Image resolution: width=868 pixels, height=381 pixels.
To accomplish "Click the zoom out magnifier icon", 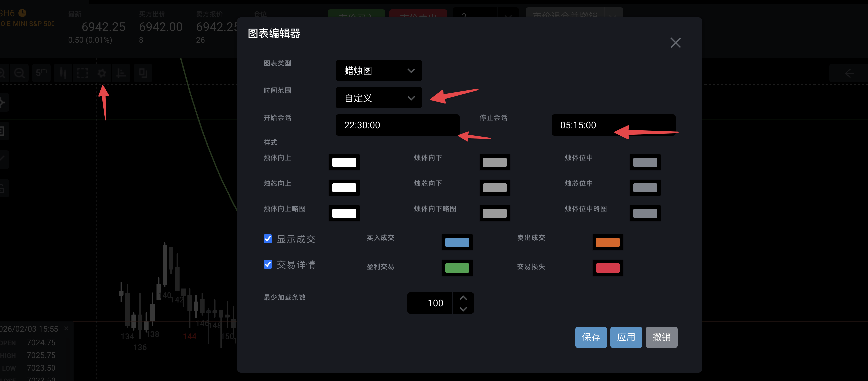I will pos(19,73).
